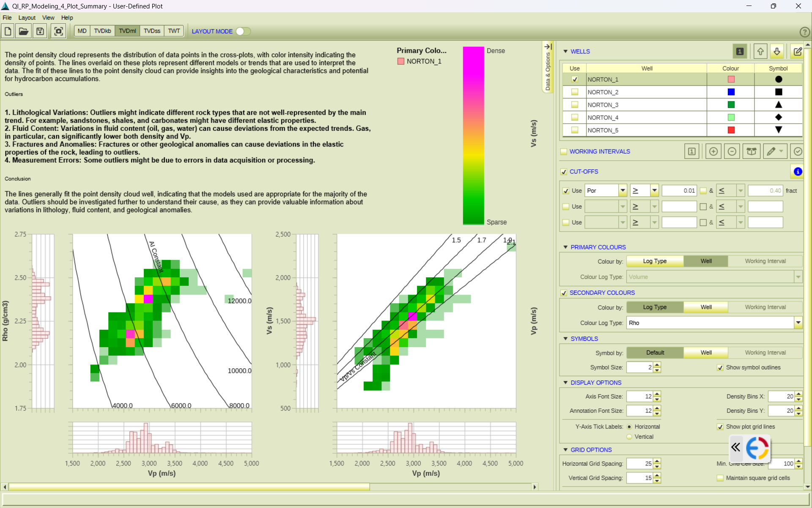Collapse the DISPLAY OPTIONS section
The image size is (812, 508).
coord(565,383)
